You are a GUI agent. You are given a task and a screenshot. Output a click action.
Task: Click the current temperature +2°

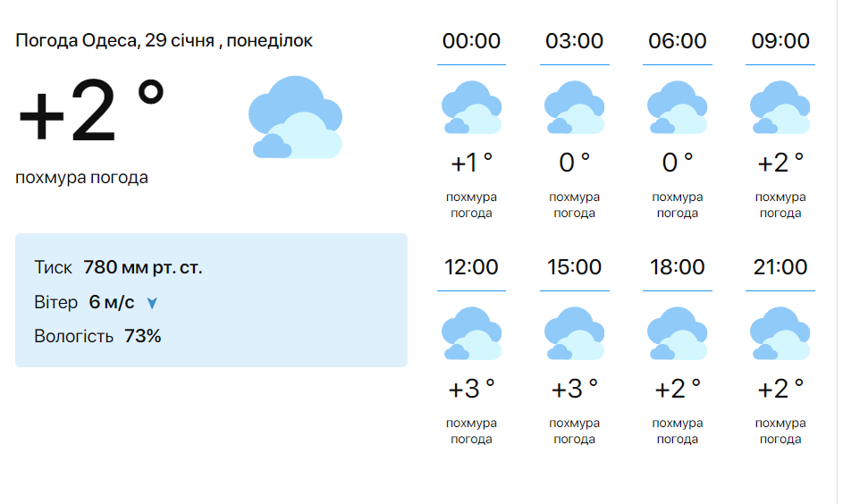click(91, 113)
